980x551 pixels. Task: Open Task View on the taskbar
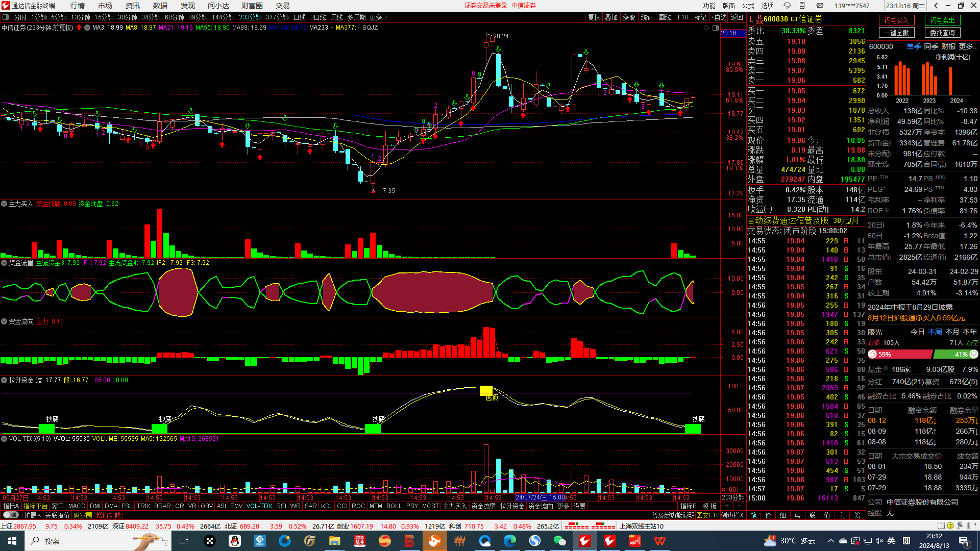(x=184, y=541)
